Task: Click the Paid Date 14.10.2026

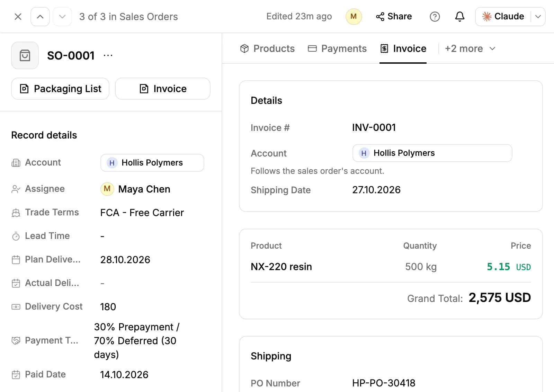Action: (124, 375)
